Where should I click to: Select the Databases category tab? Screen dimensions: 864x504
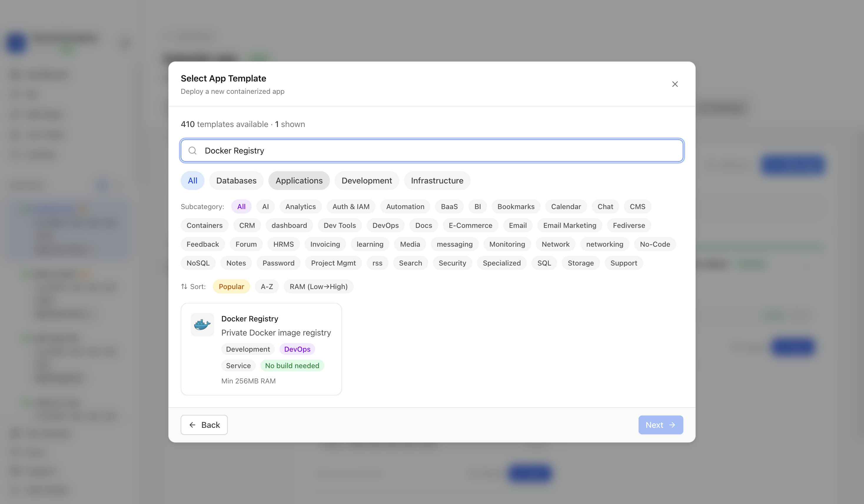pyautogui.click(x=236, y=181)
